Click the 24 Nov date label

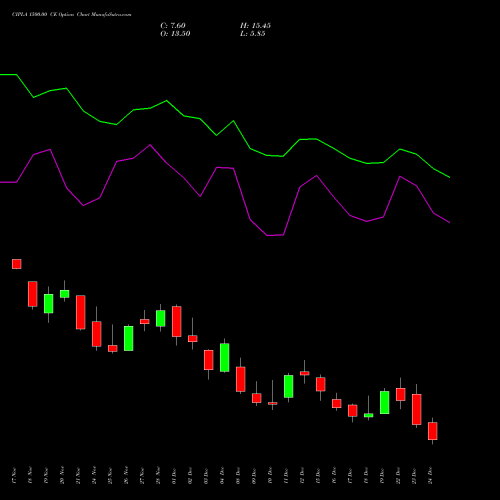[94, 476]
